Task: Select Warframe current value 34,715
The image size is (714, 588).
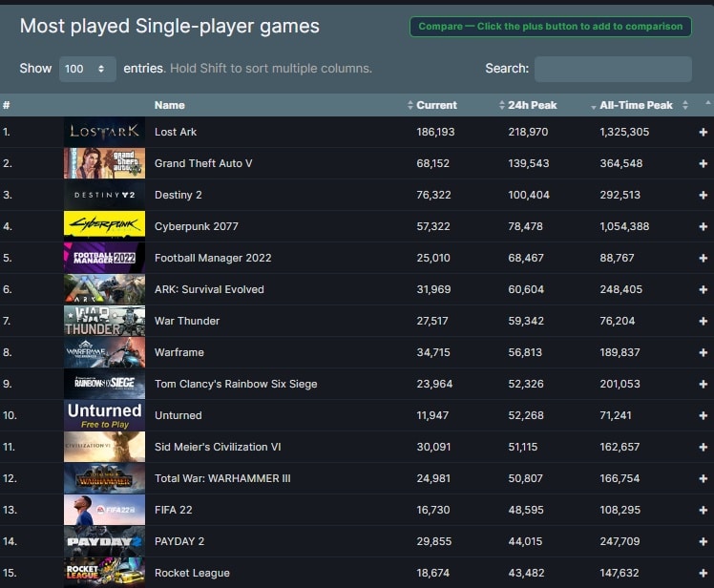Action: (x=433, y=352)
